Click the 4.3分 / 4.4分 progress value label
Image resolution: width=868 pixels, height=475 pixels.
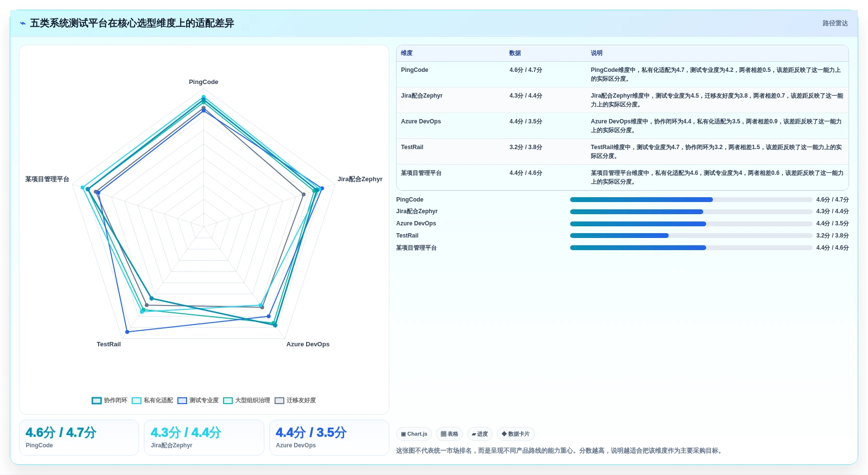833,212
